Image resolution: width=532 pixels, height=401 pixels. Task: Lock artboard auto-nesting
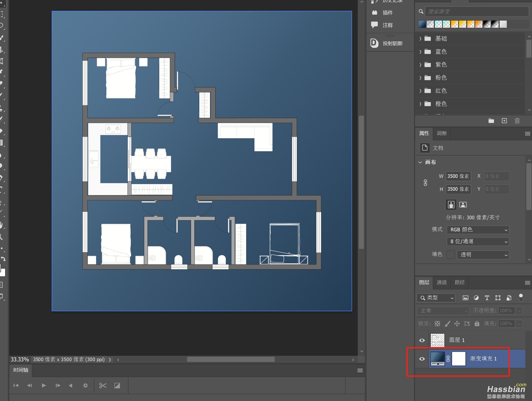[467, 324]
